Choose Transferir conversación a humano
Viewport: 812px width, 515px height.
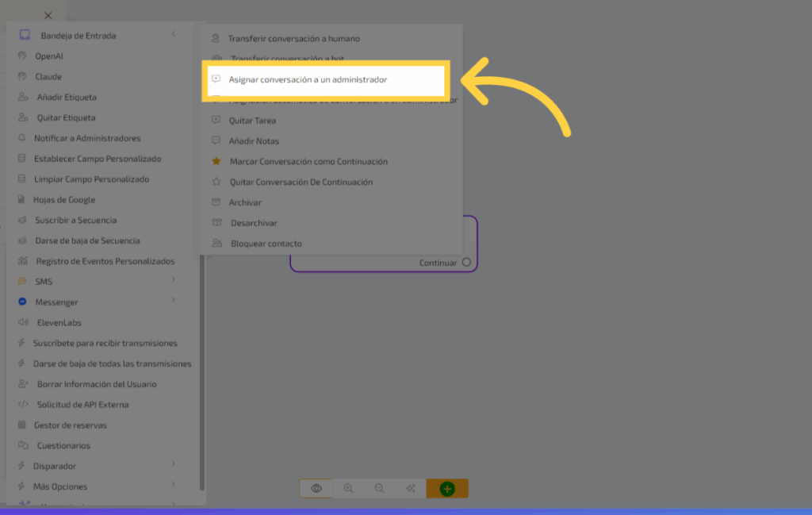click(293, 38)
